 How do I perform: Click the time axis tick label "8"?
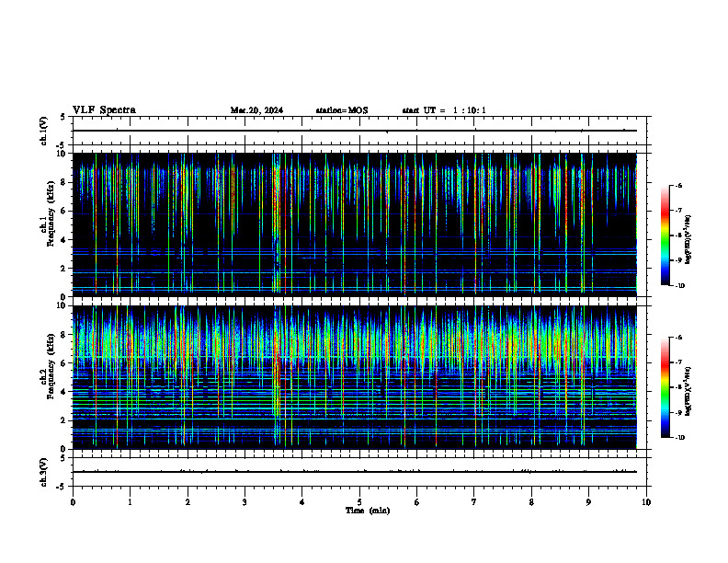click(x=531, y=502)
